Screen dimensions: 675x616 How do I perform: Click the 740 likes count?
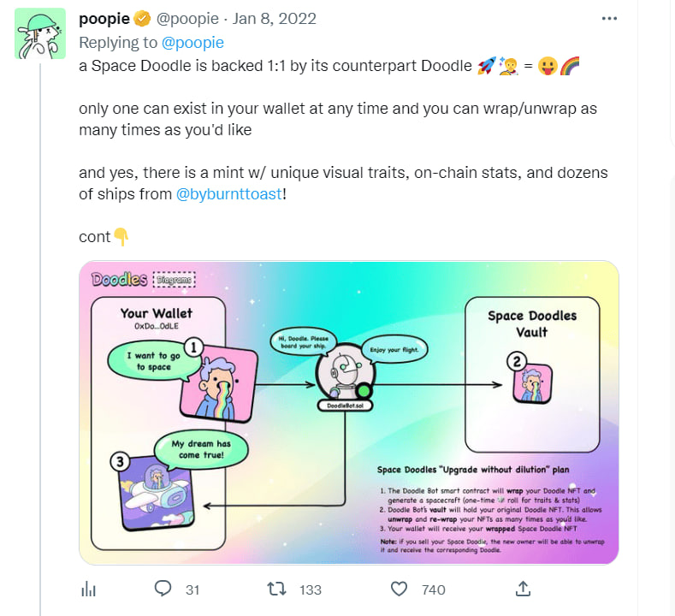(433, 589)
